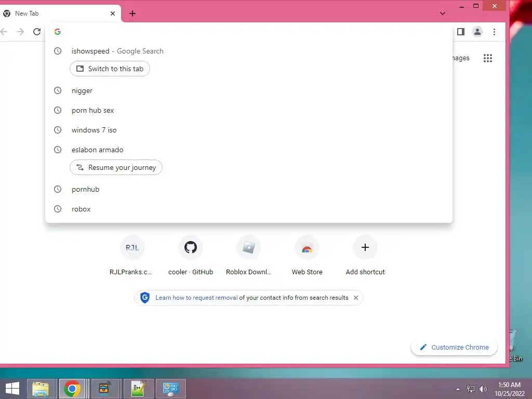The image size is (532, 399).
Task: Dismiss the contact info removal notice
Action: 355,298
